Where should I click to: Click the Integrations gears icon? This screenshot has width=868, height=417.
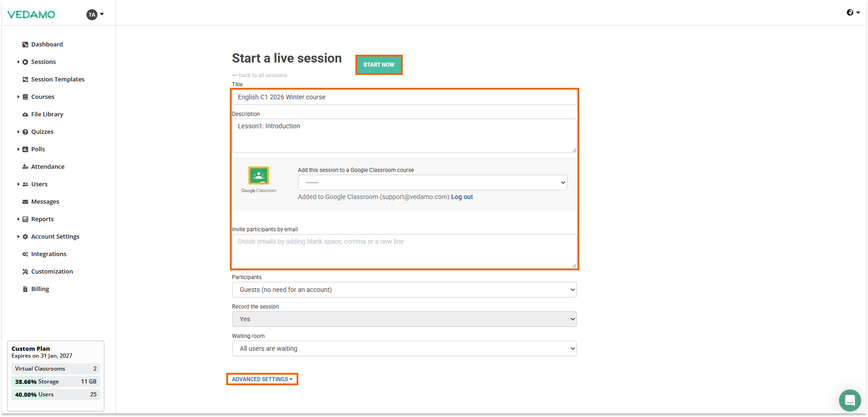(25, 254)
